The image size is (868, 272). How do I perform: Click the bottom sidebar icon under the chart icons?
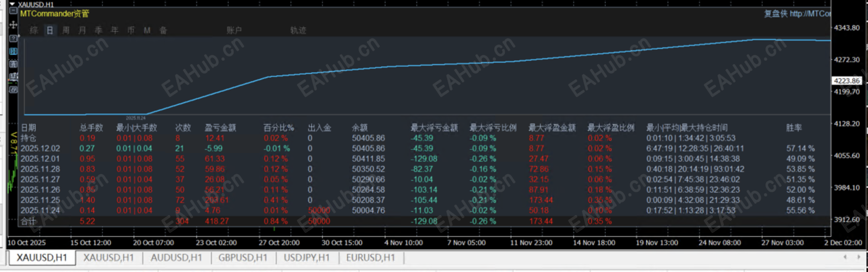[14, 90]
